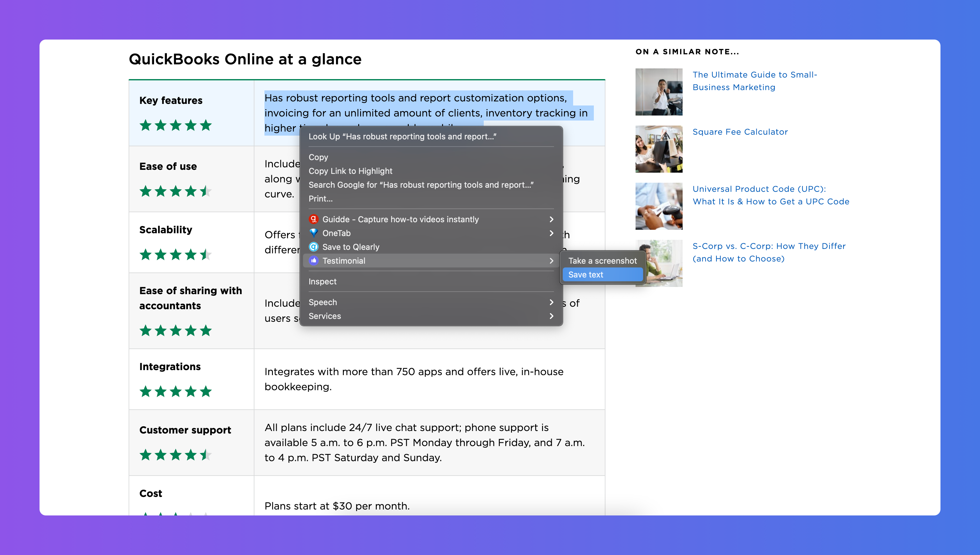Click the Square Fee Calculator thumbnail
This screenshot has width=980, height=555.
click(658, 149)
